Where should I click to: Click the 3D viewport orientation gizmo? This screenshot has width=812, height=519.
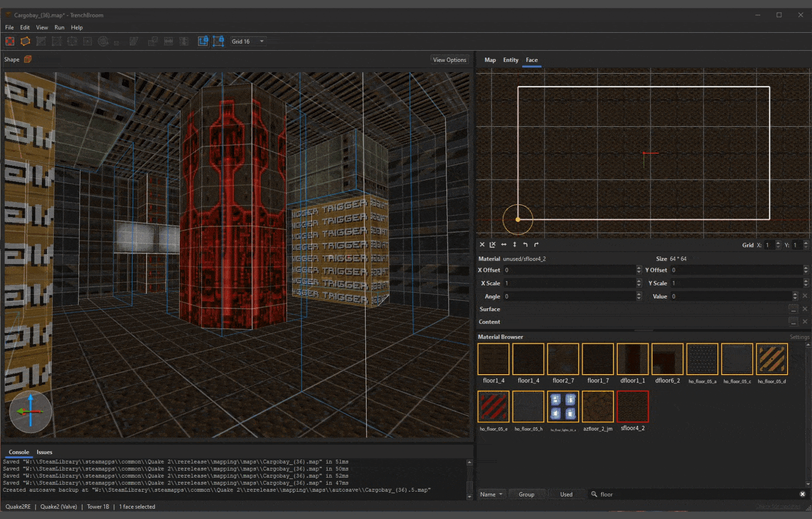[30, 412]
